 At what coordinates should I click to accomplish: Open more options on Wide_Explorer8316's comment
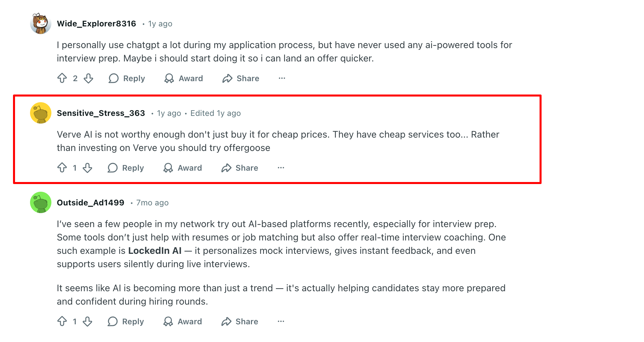tap(282, 78)
